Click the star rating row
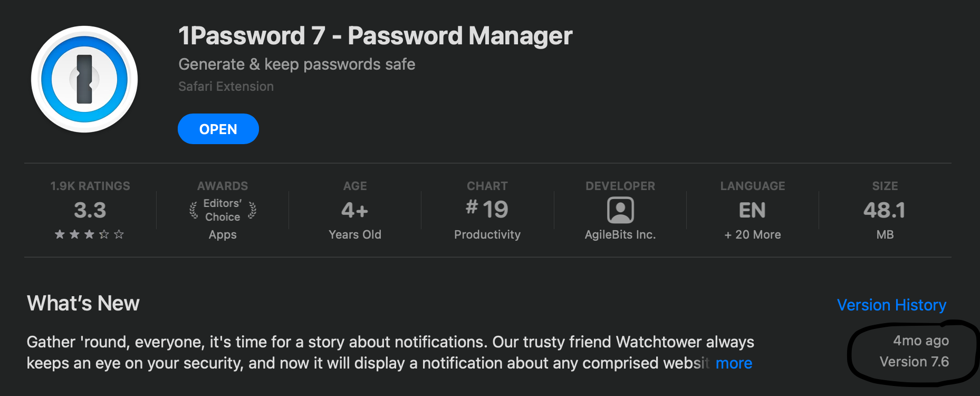The width and height of the screenshot is (980, 396). tap(90, 234)
